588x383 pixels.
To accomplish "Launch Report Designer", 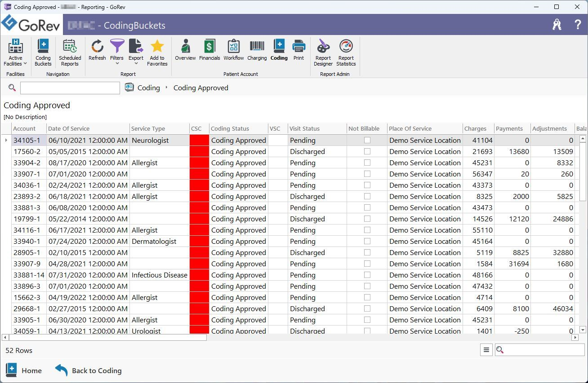I will coord(323,53).
